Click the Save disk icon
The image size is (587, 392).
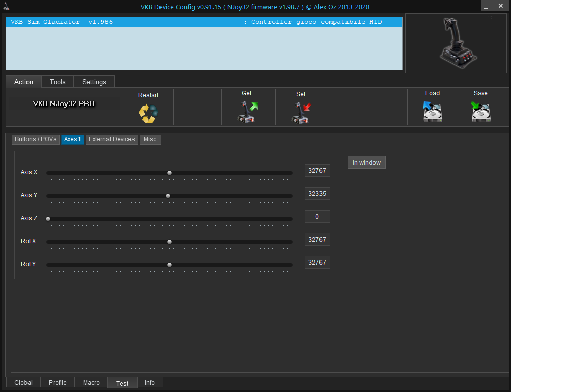pyautogui.click(x=481, y=112)
